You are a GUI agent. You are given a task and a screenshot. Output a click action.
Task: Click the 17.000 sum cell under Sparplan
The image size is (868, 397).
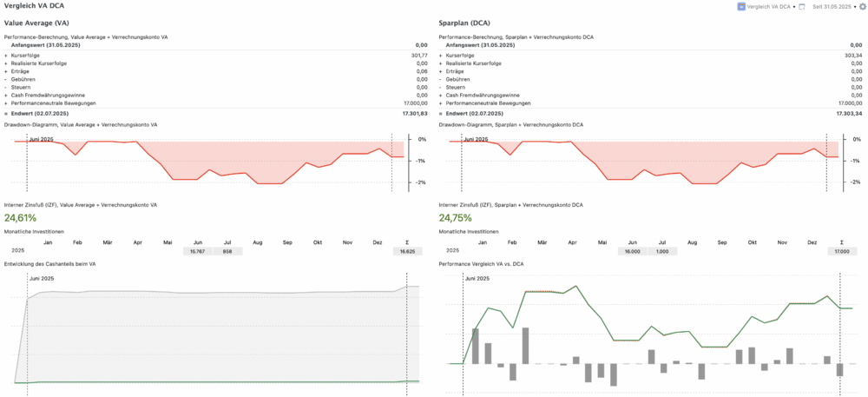coord(840,251)
